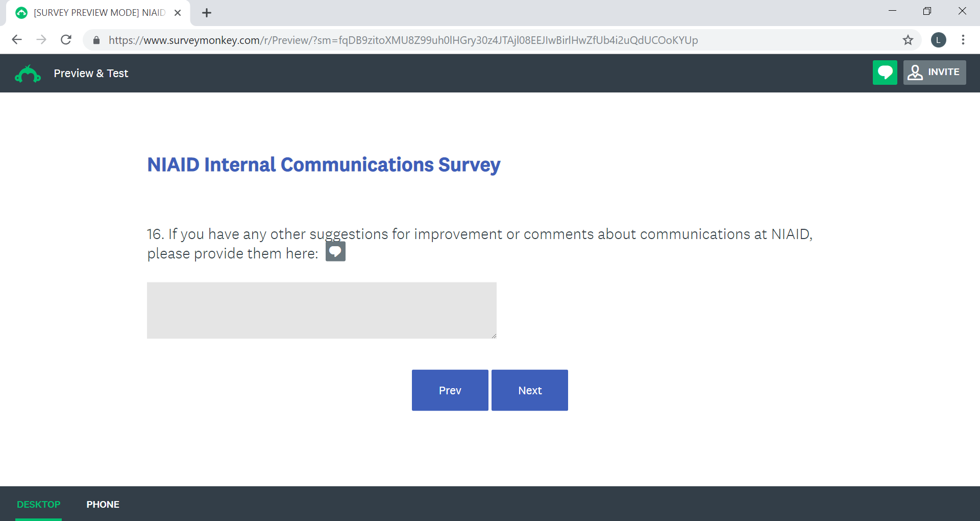Viewport: 980px width, 521px height.
Task: Switch to the PHONE preview tab
Action: [x=103, y=504]
